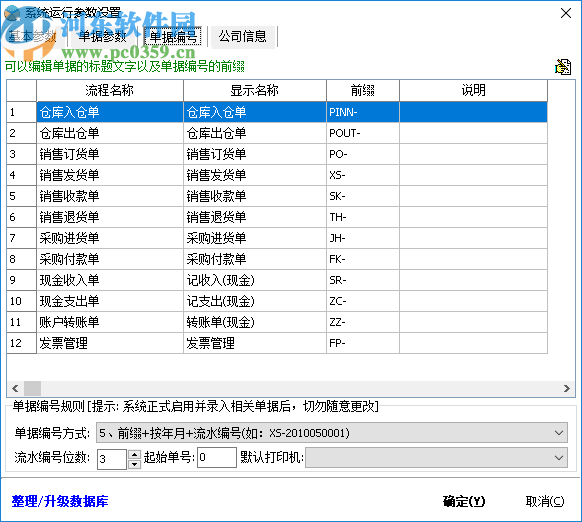Screen dimensions: 582x522
Task: Click the 说明 cell of 仓库入仓单 row
Action: [473, 112]
